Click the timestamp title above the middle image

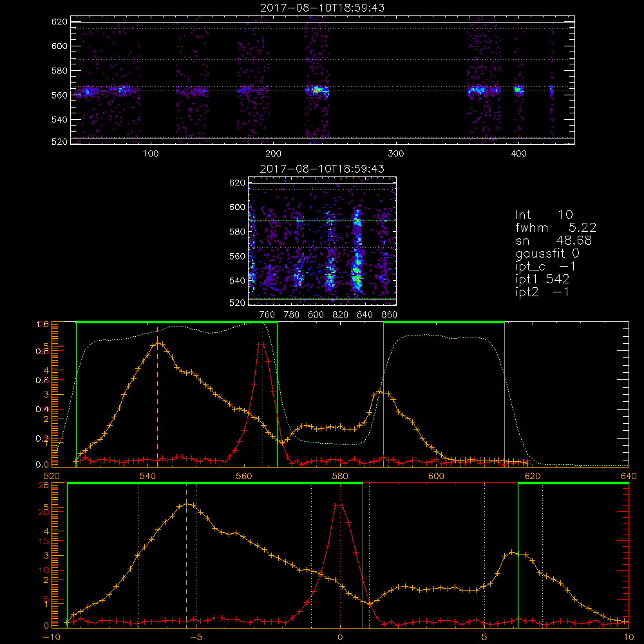pyautogui.click(x=323, y=169)
